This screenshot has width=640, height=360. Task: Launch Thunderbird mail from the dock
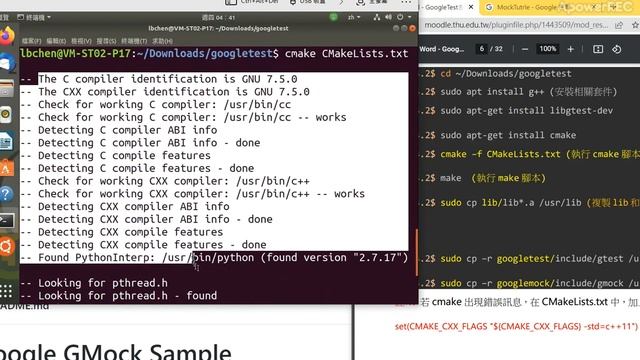pyautogui.click(x=7, y=64)
